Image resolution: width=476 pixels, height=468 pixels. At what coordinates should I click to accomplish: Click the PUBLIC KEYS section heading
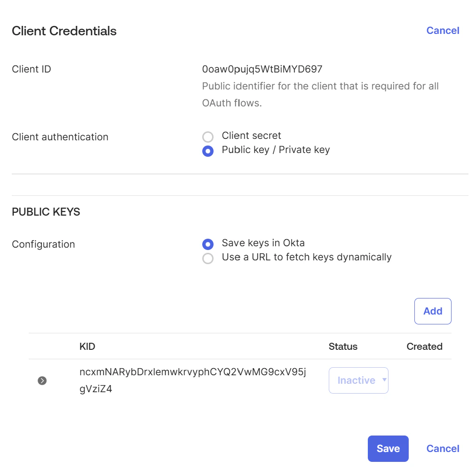tap(46, 212)
